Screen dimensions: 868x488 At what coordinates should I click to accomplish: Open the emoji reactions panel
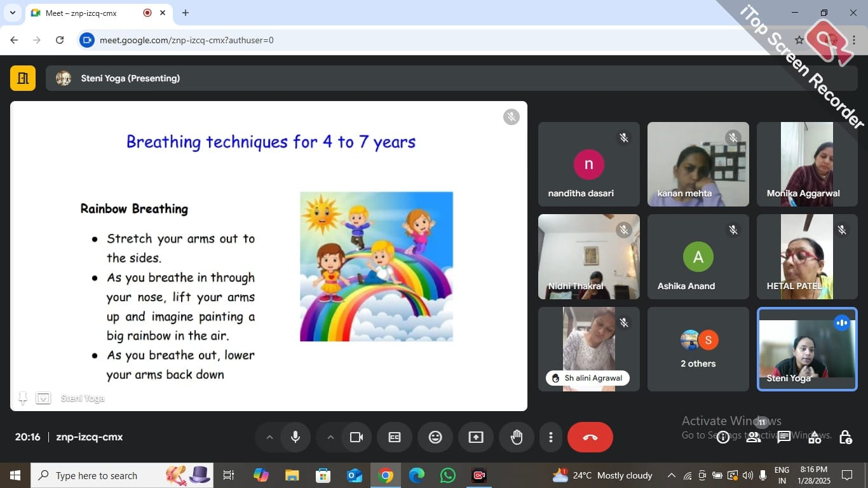(x=435, y=437)
